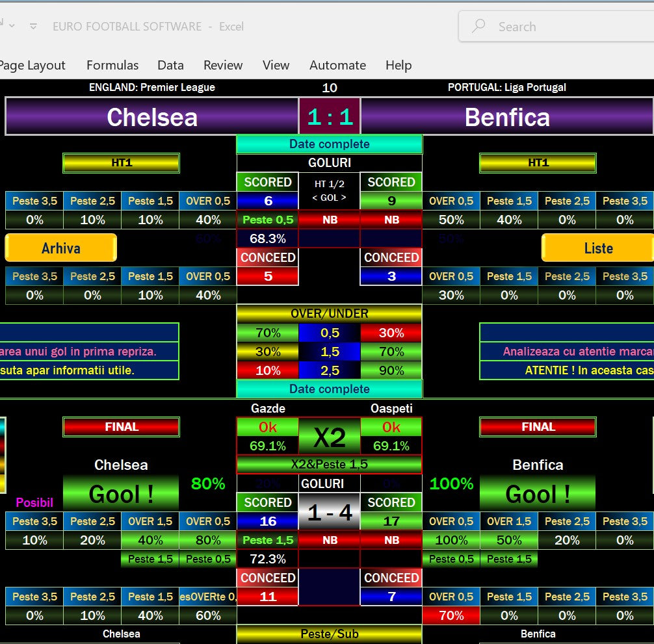Click the green Gool! indicator under Benfica

pyautogui.click(x=537, y=493)
